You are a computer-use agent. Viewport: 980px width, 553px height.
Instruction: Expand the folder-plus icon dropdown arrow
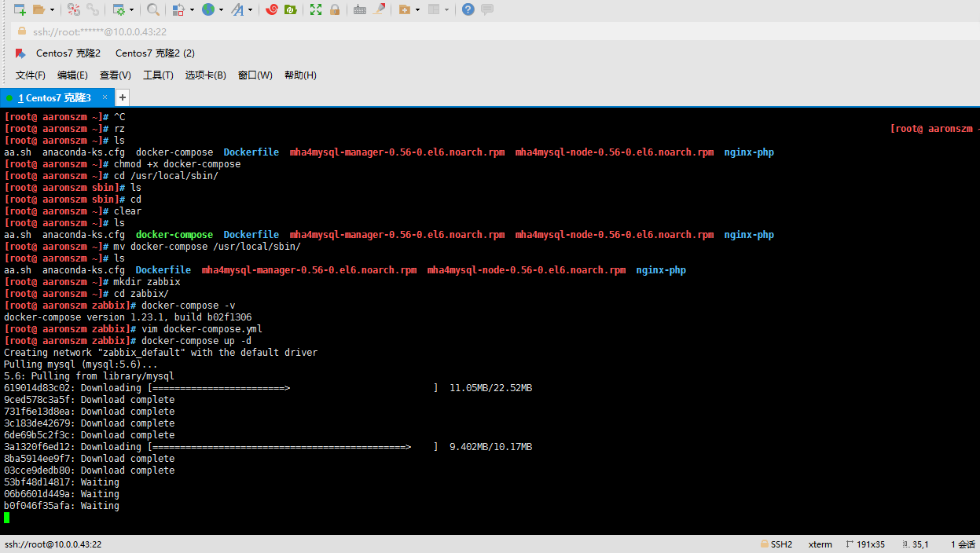click(417, 9)
